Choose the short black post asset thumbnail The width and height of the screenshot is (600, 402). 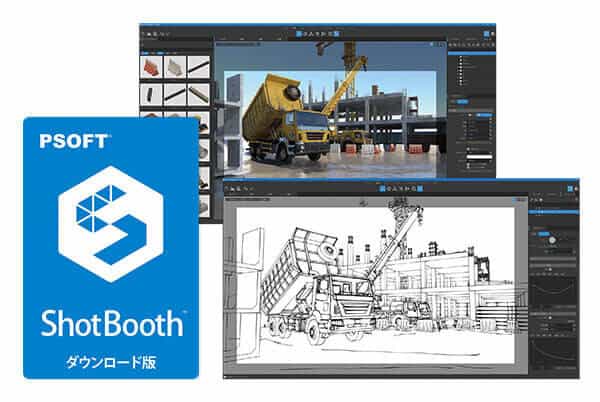tap(152, 94)
